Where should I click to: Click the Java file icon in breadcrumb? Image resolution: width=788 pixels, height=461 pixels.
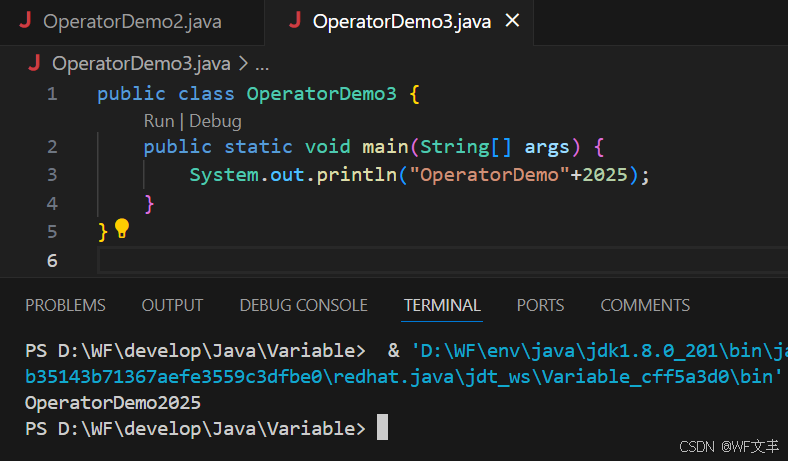pos(34,63)
